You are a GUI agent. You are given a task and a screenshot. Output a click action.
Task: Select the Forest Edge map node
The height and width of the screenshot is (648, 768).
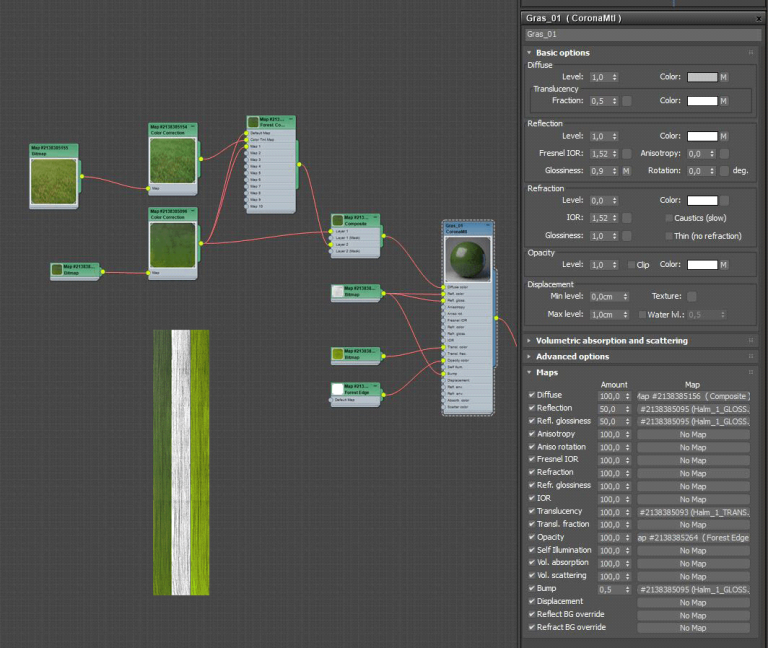[356, 390]
